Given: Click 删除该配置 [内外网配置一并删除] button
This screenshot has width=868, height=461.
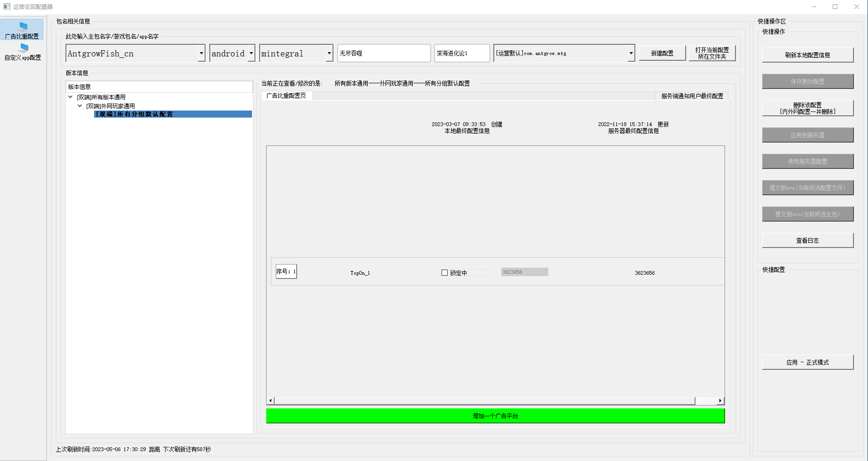Looking at the screenshot, I should [x=807, y=108].
